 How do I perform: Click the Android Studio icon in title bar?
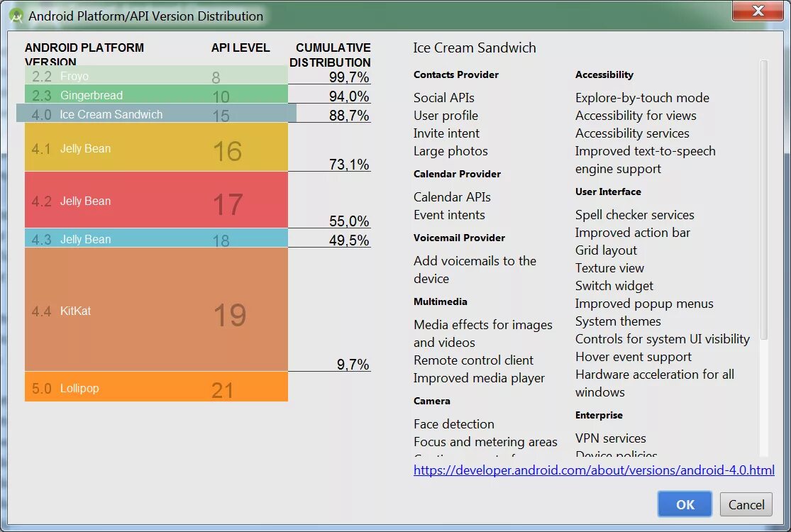(x=16, y=16)
